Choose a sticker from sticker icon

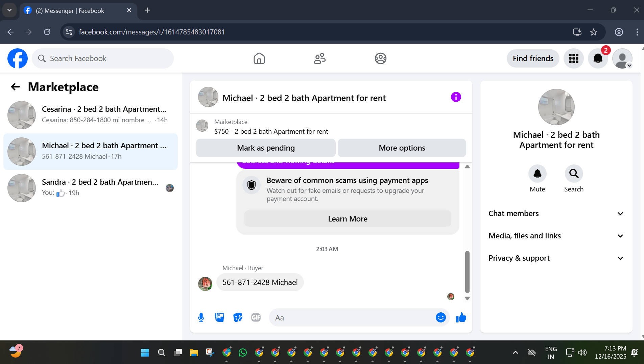[x=238, y=317]
